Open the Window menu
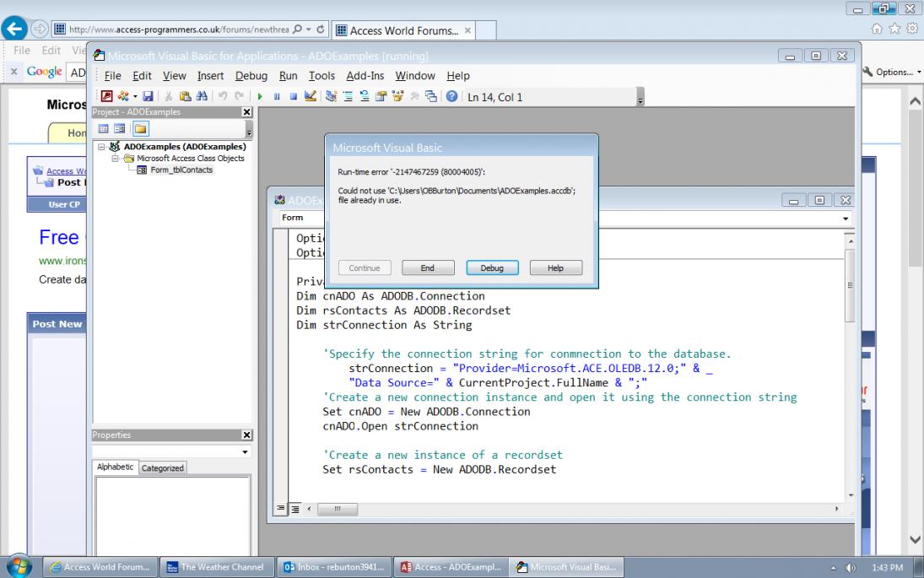 tap(415, 75)
